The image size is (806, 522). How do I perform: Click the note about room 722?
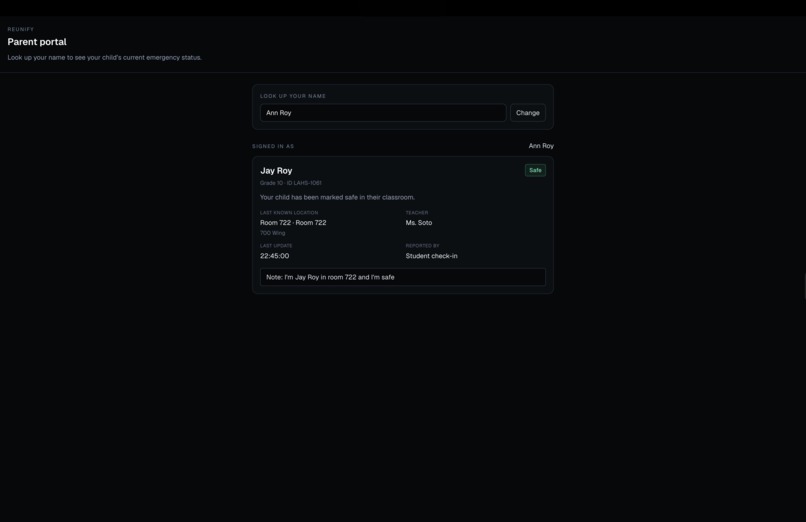[x=402, y=277]
